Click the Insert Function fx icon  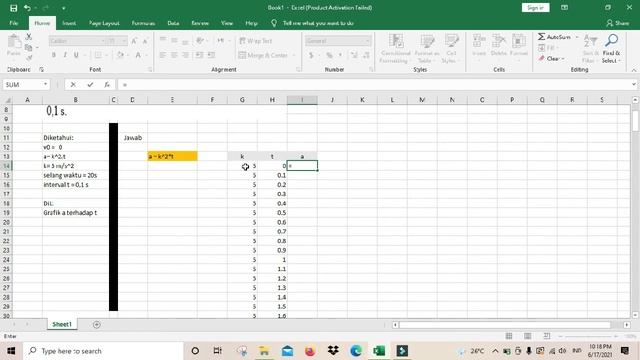107,84
